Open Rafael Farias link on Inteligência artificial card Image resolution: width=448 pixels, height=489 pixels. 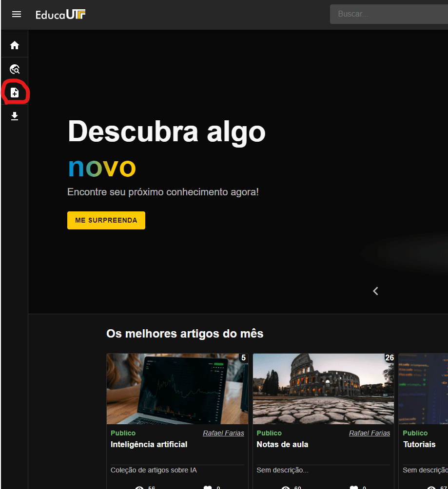point(224,433)
